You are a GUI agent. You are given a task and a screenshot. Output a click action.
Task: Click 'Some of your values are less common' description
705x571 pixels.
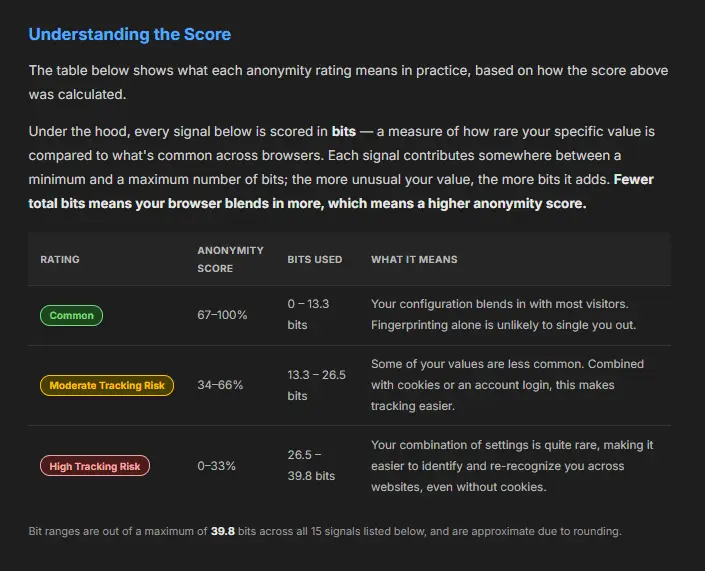pyautogui.click(x=507, y=385)
